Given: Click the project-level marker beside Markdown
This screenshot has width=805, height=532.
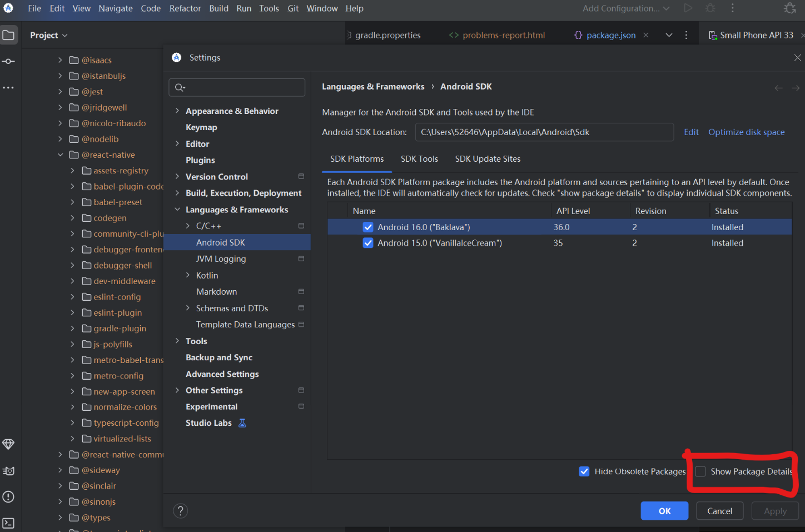Looking at the screenshot, I should click(301, 291).
